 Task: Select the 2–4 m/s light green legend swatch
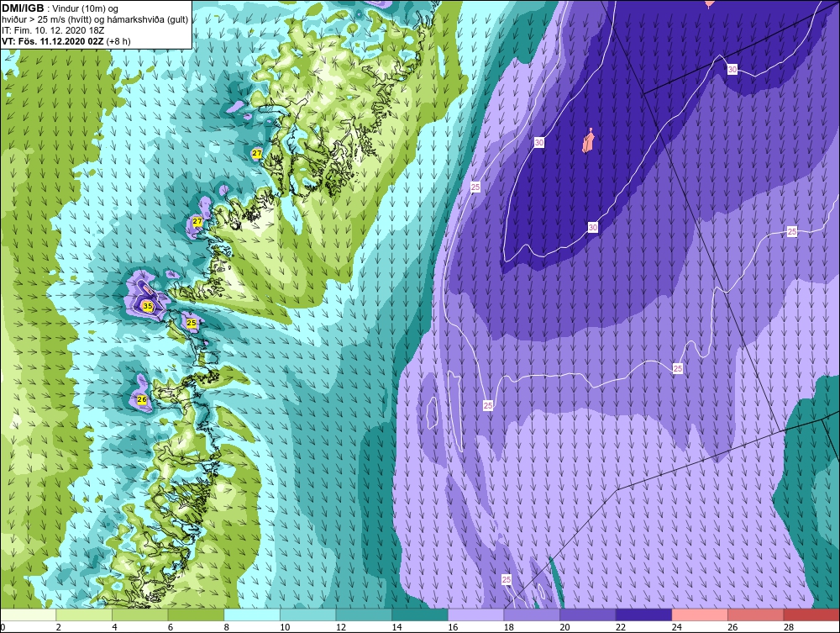click(83, 615)
